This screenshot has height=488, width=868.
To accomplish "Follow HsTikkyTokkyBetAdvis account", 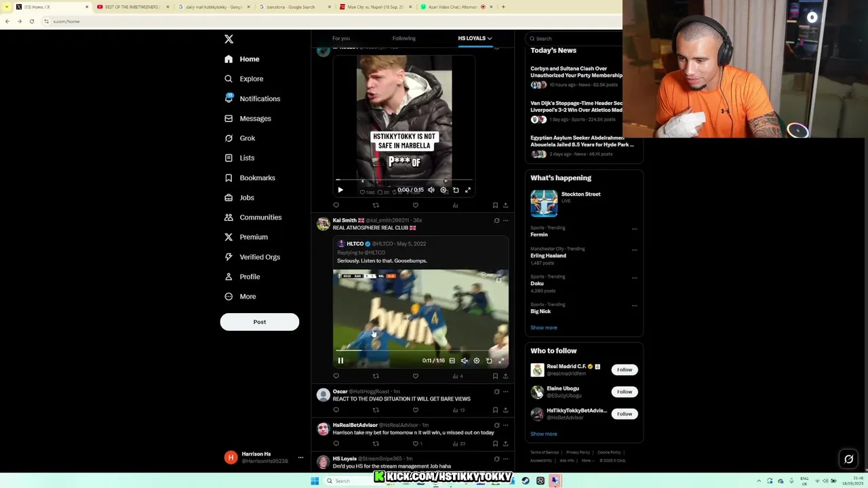I will point(625,414).
